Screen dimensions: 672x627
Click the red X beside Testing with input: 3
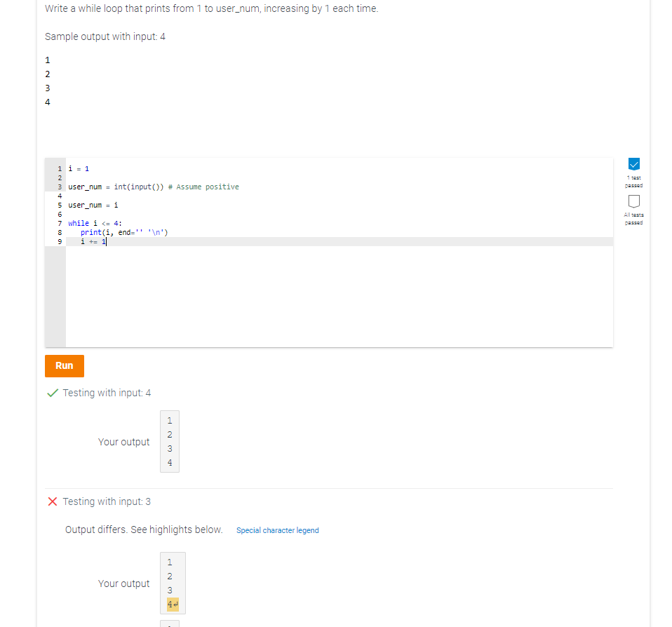(52, 501)
